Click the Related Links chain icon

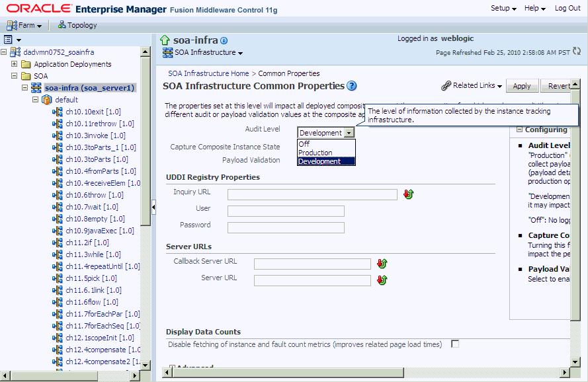point(446,86)
